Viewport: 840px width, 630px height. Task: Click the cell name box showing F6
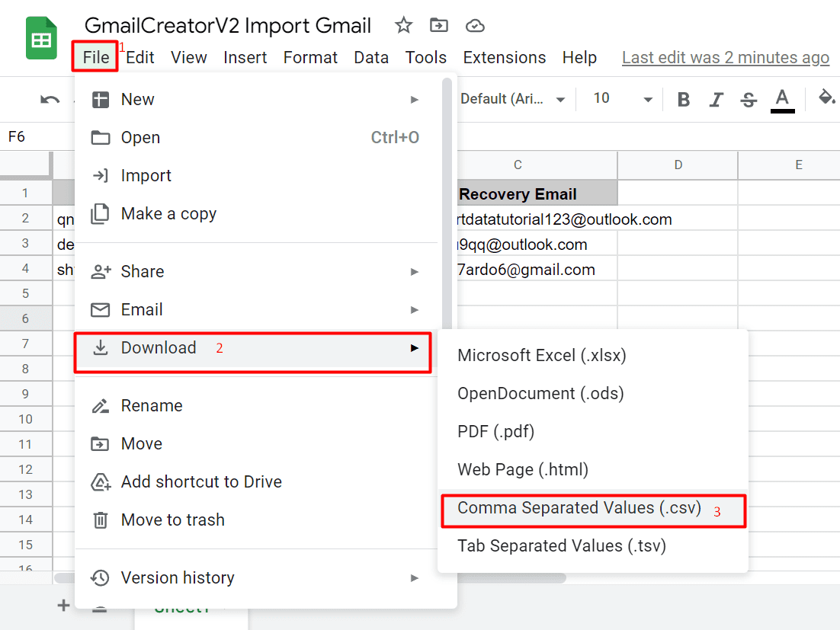(x=37, y=137)
